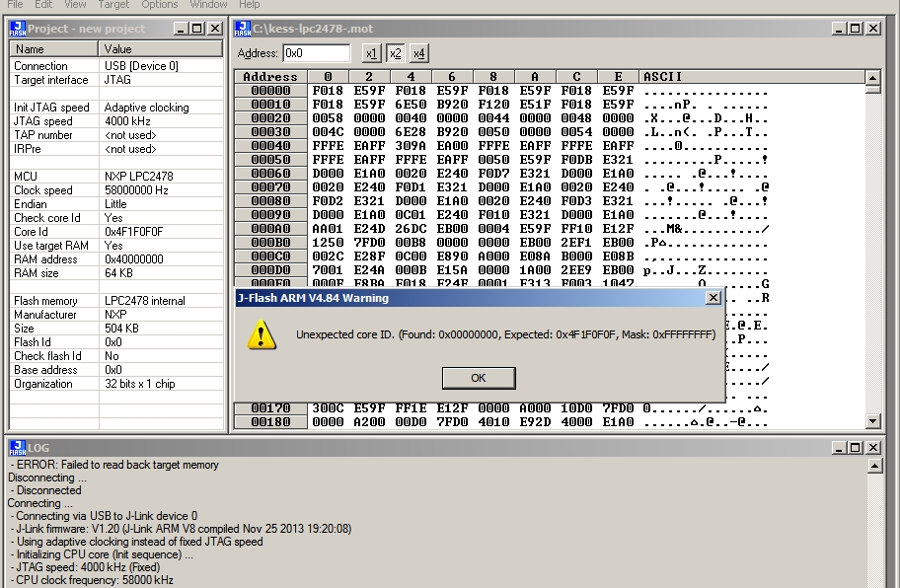Open the File menu
Viewport: 900px width, 588px height.
coord(15,5)
